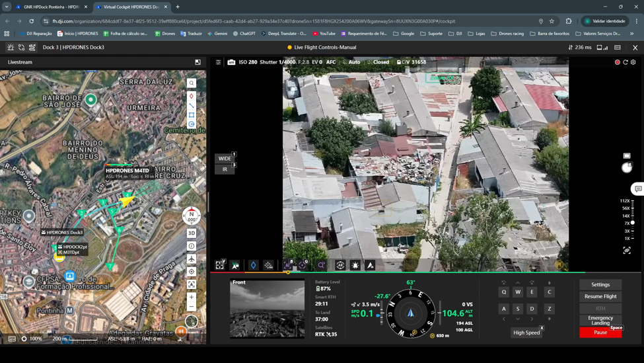The width and height of the screenshot is (644, 363).
Task: Click the map search icon
Action: coord(192,83)
